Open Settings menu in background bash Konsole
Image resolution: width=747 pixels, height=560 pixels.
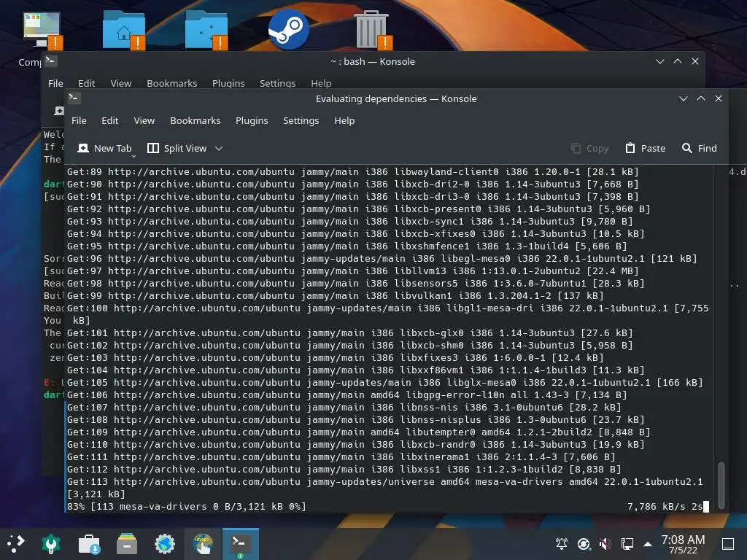pos(278,83)
